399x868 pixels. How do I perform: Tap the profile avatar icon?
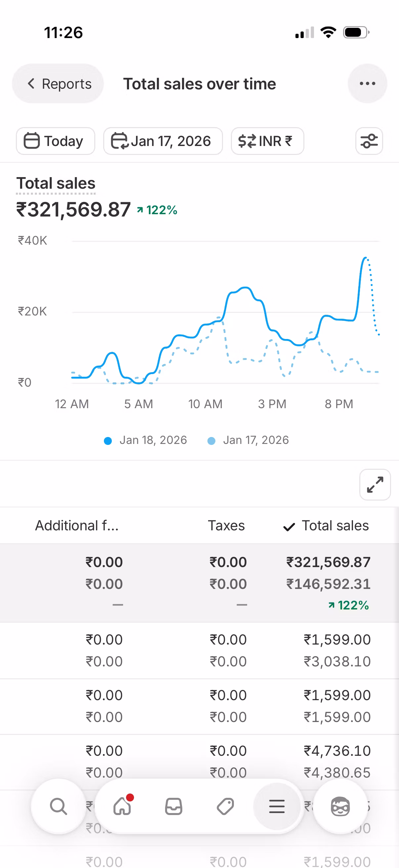point(340,806)
